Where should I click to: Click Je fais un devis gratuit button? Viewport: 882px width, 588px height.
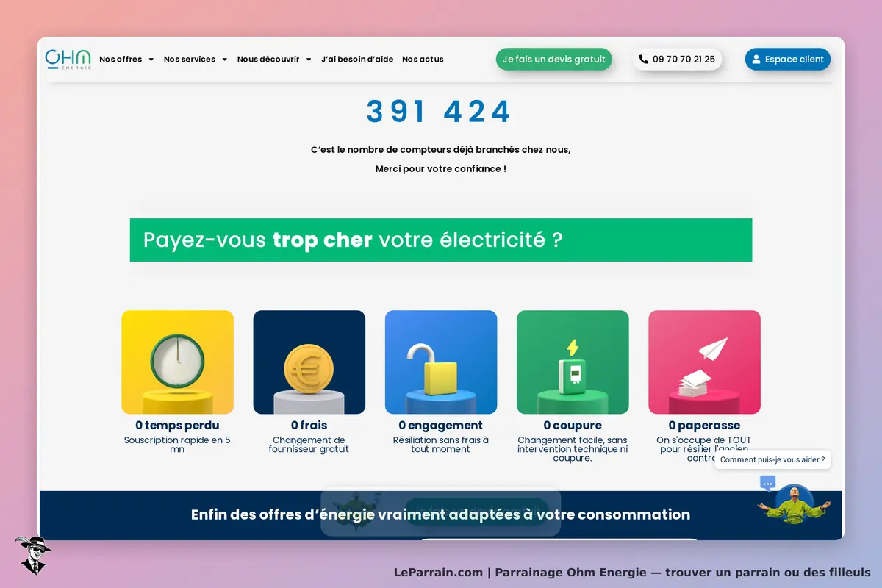pyautogui.click(x=554, y=60)
